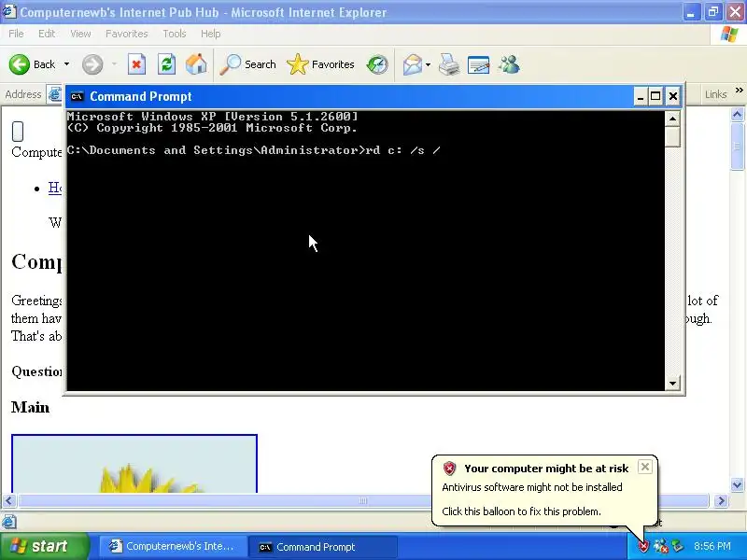Go to Home page via the house icon
This screenshot has height=560, width=747.
(x=196, y=64)
